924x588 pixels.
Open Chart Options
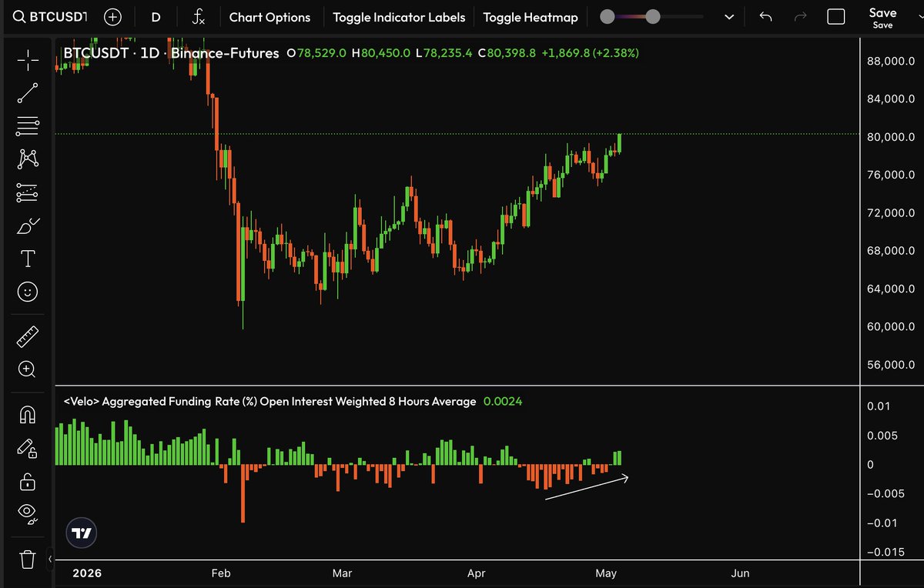click(269, 17)
